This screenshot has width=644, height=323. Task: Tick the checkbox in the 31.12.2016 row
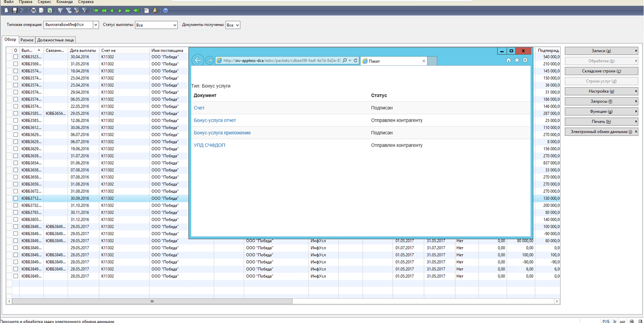pyautogui.click(x=15, y=220)
